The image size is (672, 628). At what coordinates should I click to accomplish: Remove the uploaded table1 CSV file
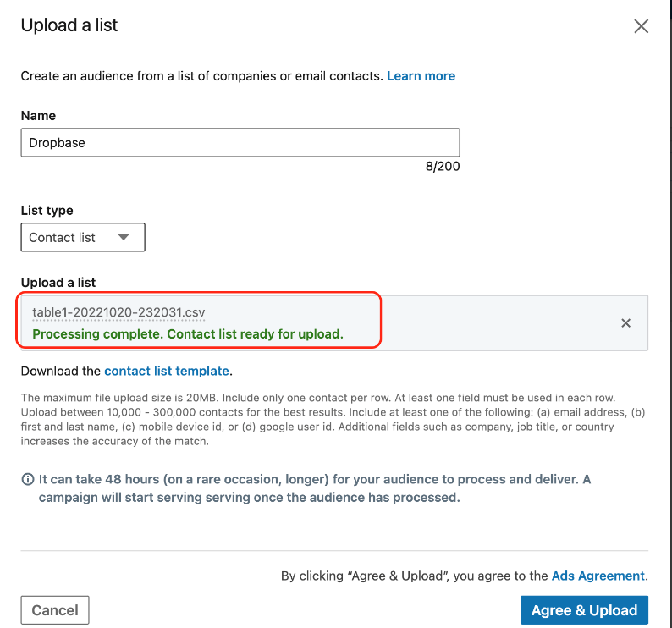(x=625, y=322)
